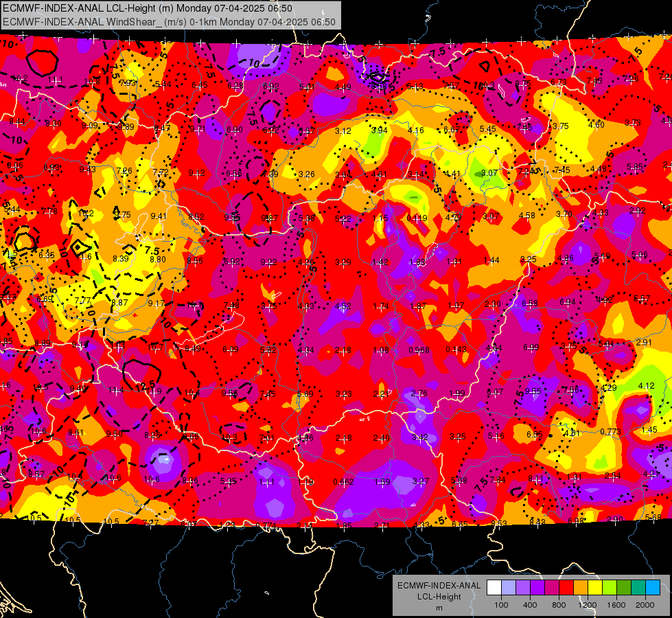Click the violet legend swatch
The width and height of the screenshot is (672, 618).
click(x=538, y=588)
